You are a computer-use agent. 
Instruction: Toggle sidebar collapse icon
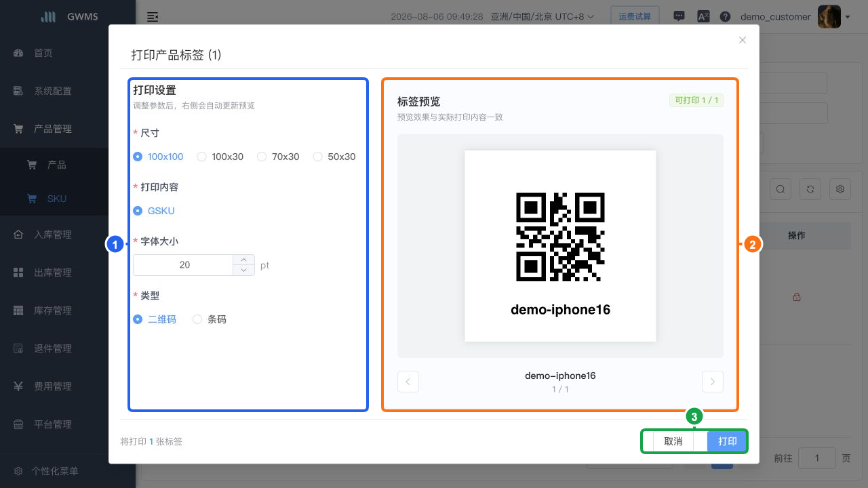tap(153, 17)
